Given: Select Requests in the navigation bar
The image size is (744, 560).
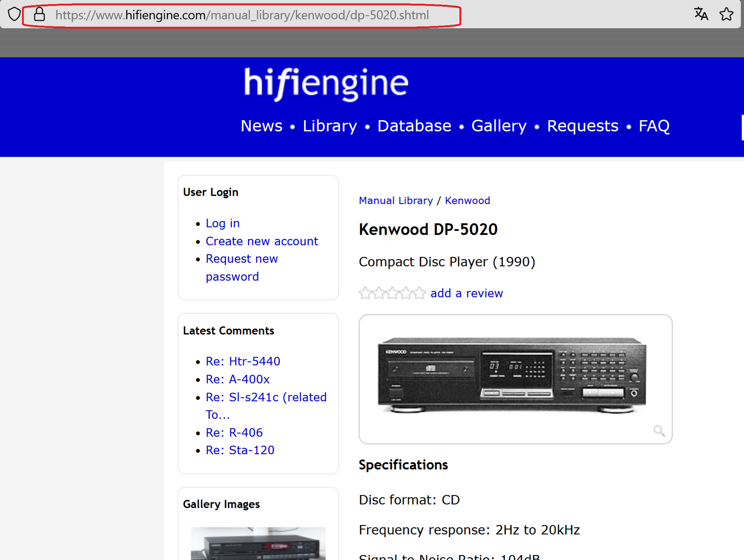Looking at the screenshot, I should (x=583, y=126).
